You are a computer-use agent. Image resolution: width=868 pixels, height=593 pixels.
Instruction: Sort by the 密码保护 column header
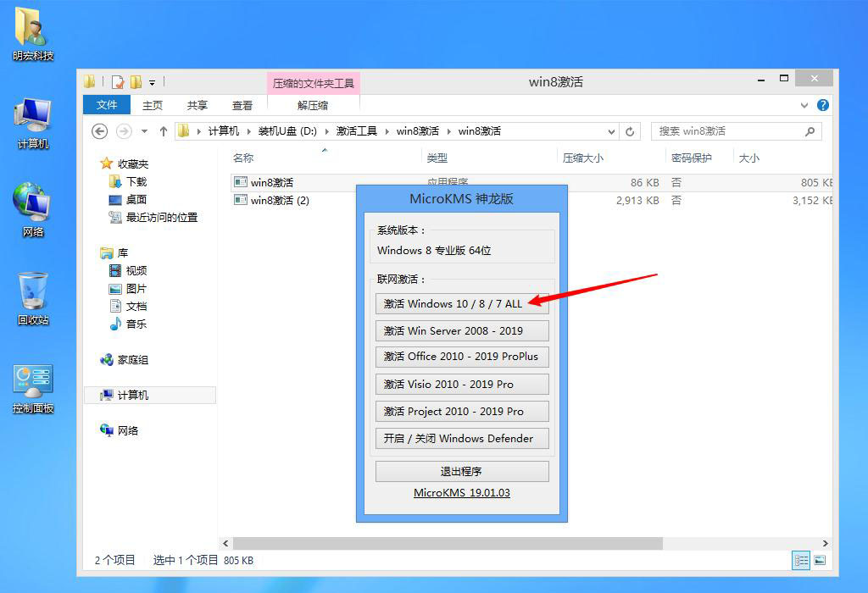tap(692, 158)
